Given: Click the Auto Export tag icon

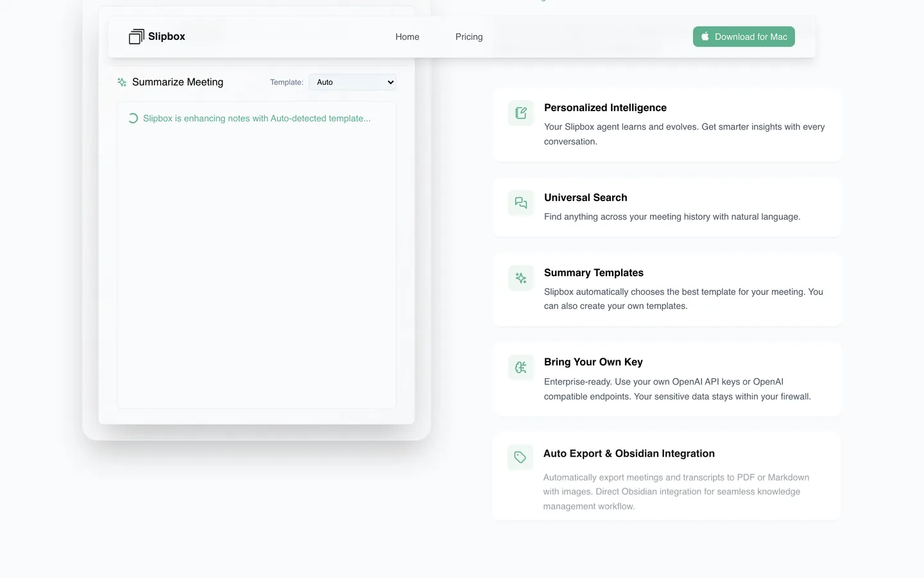Looking at the screenshot, I should coord(520,457).
